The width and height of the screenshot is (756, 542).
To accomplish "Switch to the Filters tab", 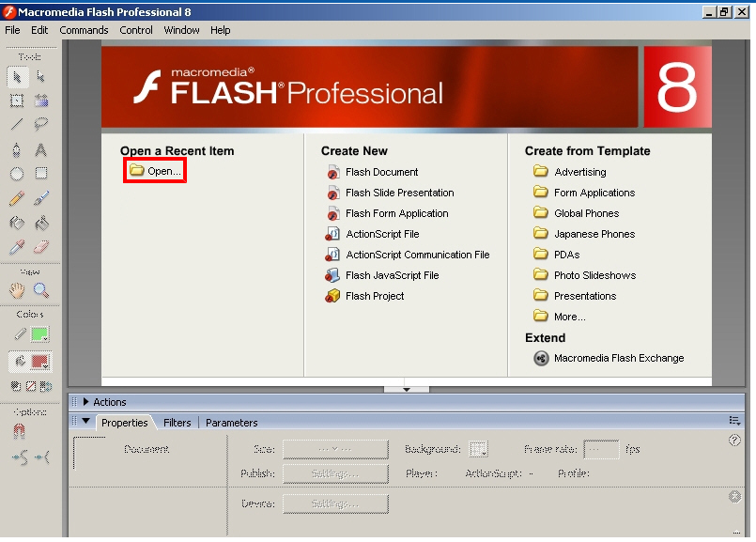I will pyautogui.click(x=177, y=423).
